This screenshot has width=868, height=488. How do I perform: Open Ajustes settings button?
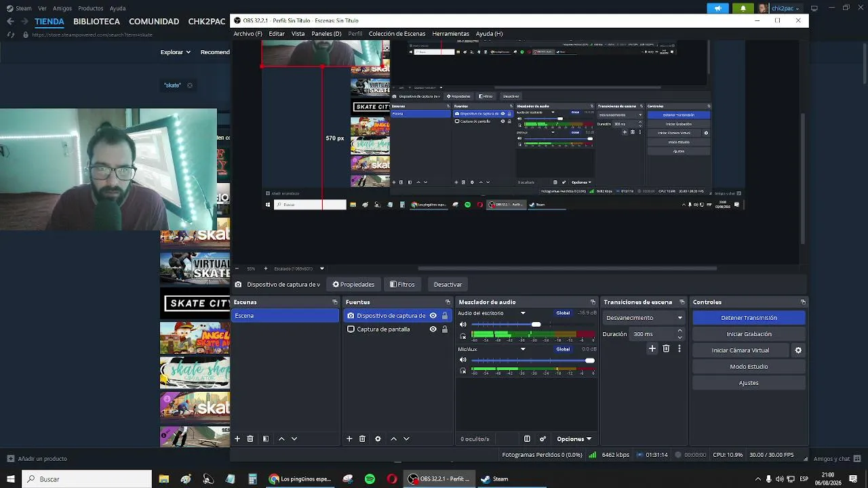[749, 383]
